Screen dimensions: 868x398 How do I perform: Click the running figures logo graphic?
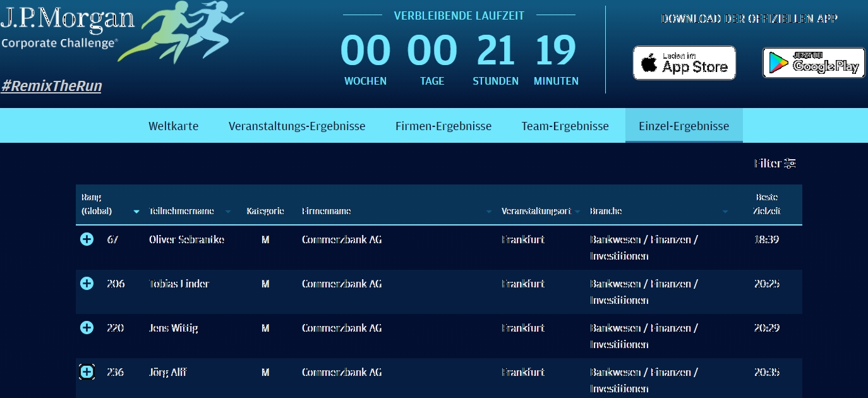(181, 32)
